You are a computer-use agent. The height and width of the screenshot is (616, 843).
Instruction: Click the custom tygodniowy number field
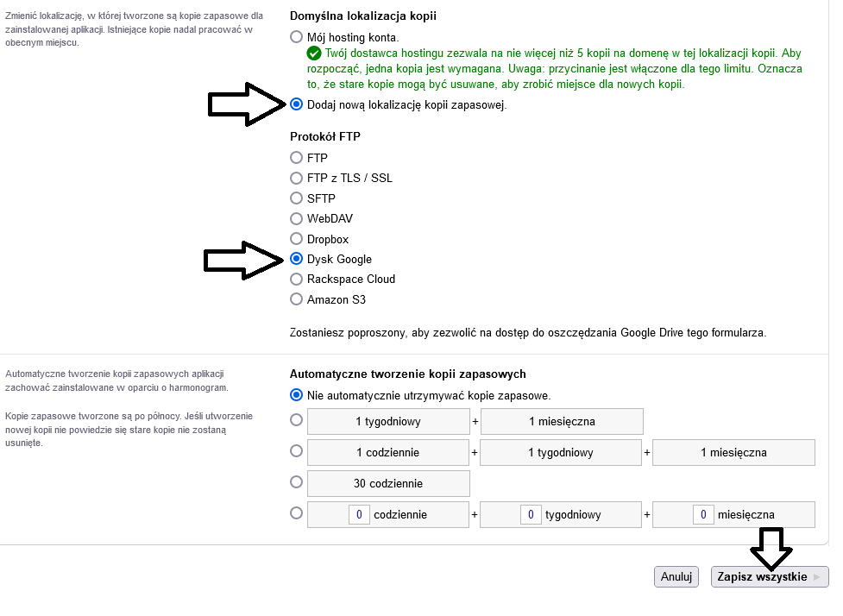pyautogui.click(x=532, y=515)
